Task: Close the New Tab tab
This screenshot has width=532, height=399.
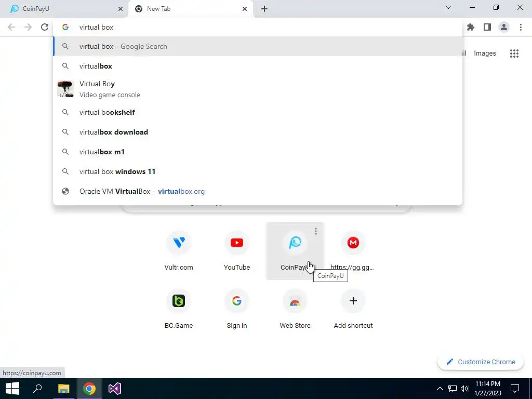Action: point(245,9)
